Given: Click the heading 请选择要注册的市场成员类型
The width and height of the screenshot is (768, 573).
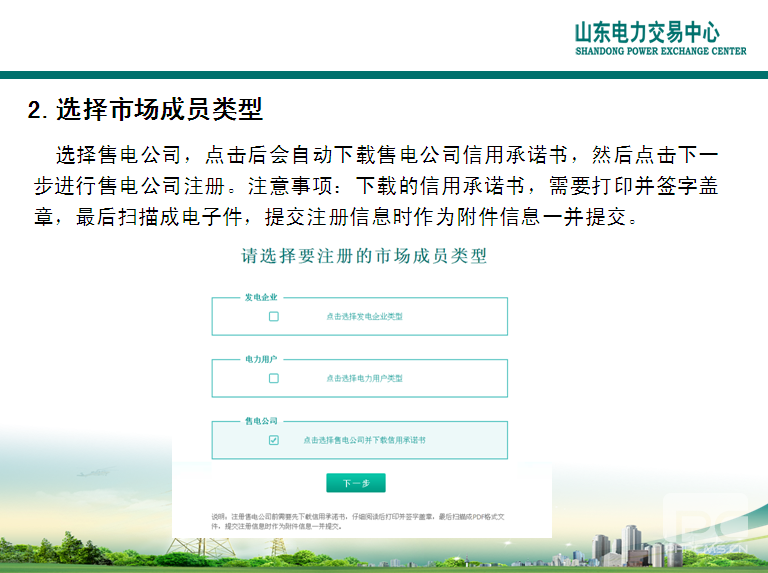Looking at the screenshot, I should coord(364,256).
